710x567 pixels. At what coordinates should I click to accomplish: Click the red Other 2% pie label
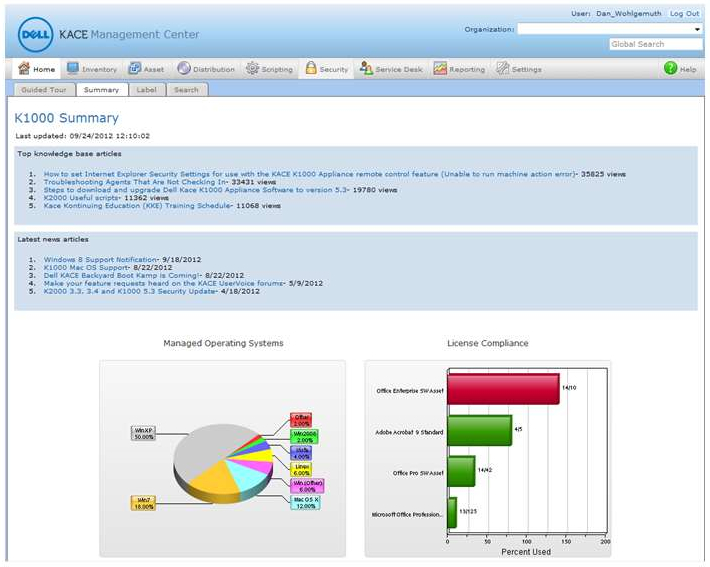301,420
